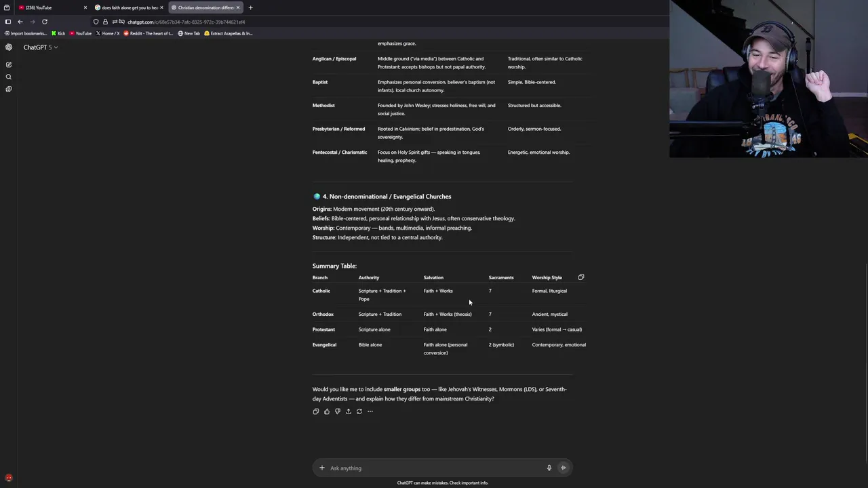Click the 'Faith alone' cell for Protestant
The image size is (868, 488).
[435, 329]
